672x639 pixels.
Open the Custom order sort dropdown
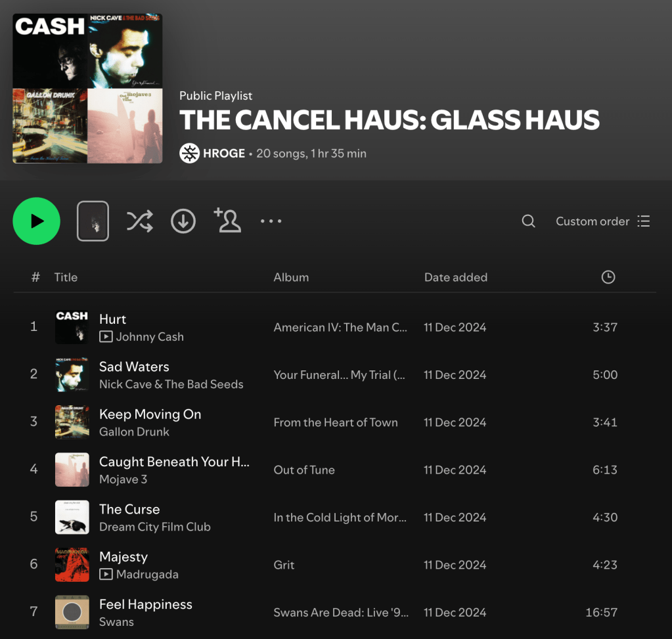(x=602, y=221)
